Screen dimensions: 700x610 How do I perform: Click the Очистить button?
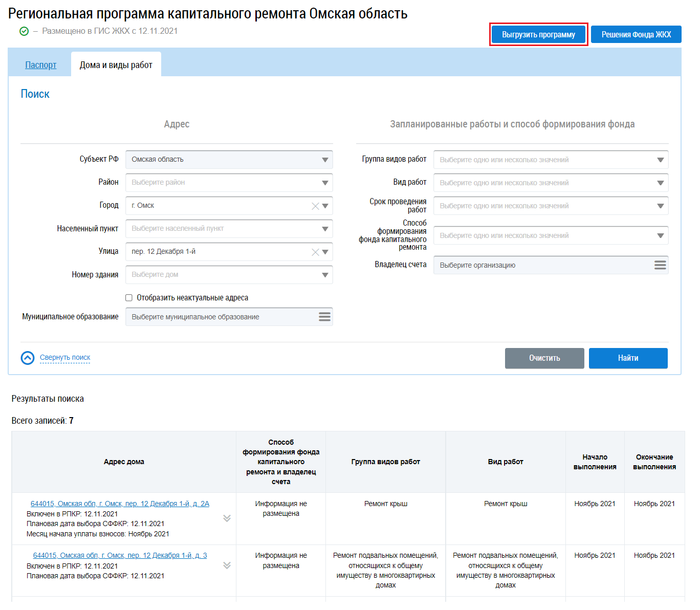[x=544, y=358]
